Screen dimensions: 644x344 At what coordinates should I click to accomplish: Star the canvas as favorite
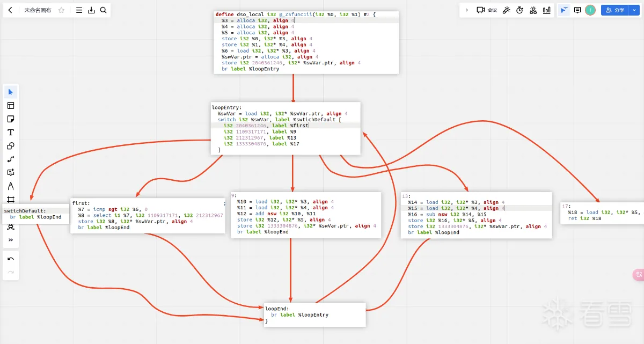[x=61, y=10]
